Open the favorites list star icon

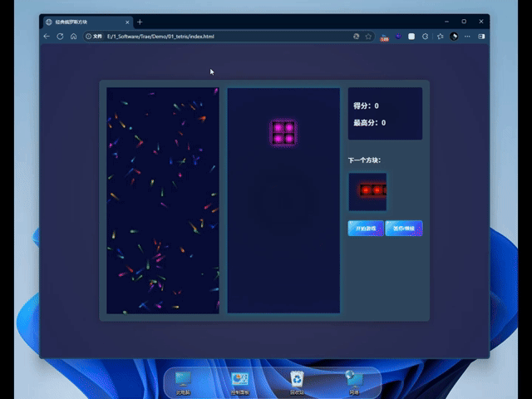click(441, 37)
